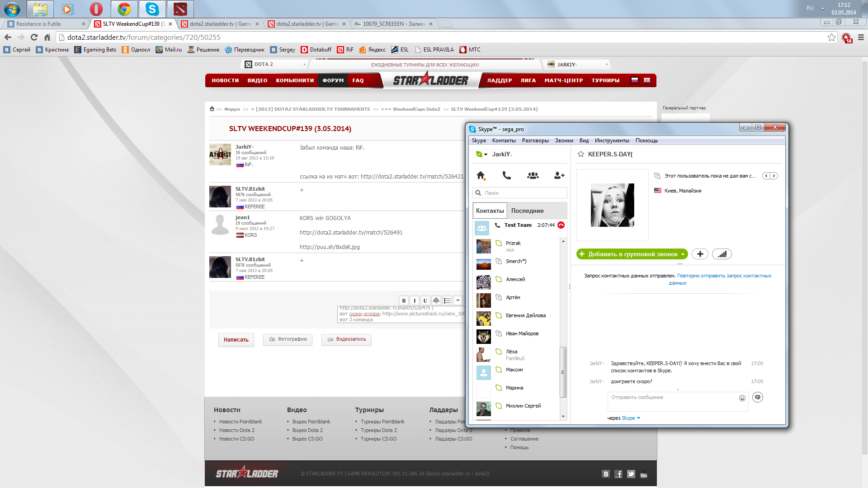Click previous arrow in contact mood panel
The height and width of the screenshot is (488, 868).
[x=766, y=176]
